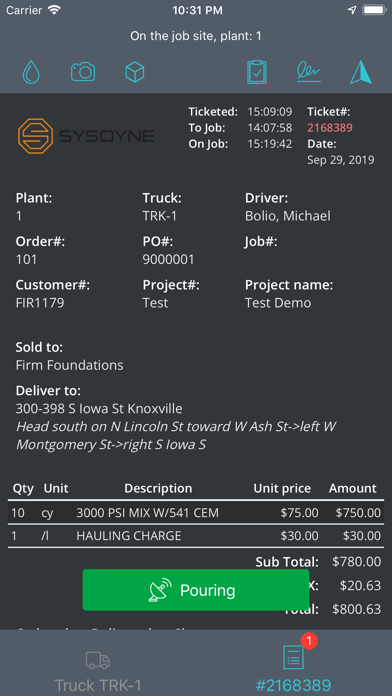Tap the Description column header

coord(158,488)
